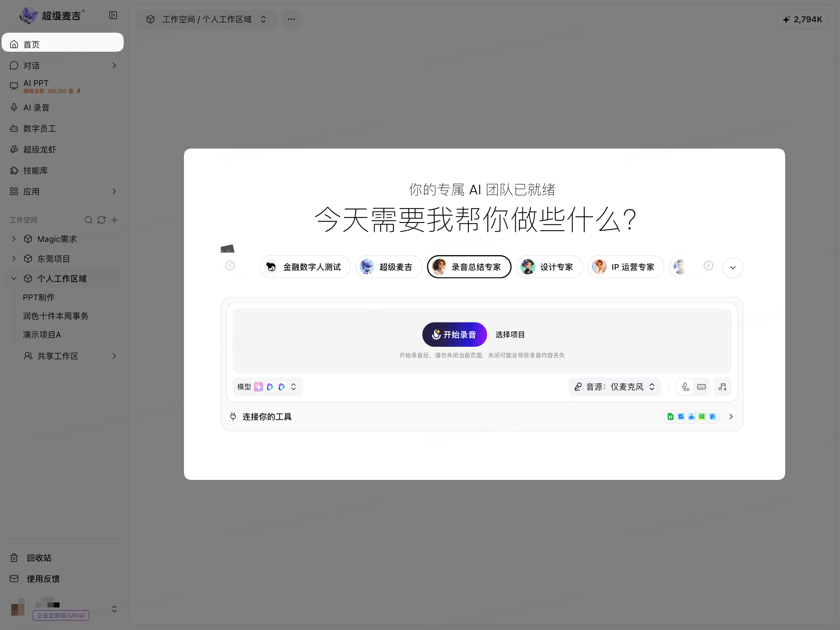The image size is (840, 630).
Task: Open the 润色十件本周事务 project
Action: [56, 316]
